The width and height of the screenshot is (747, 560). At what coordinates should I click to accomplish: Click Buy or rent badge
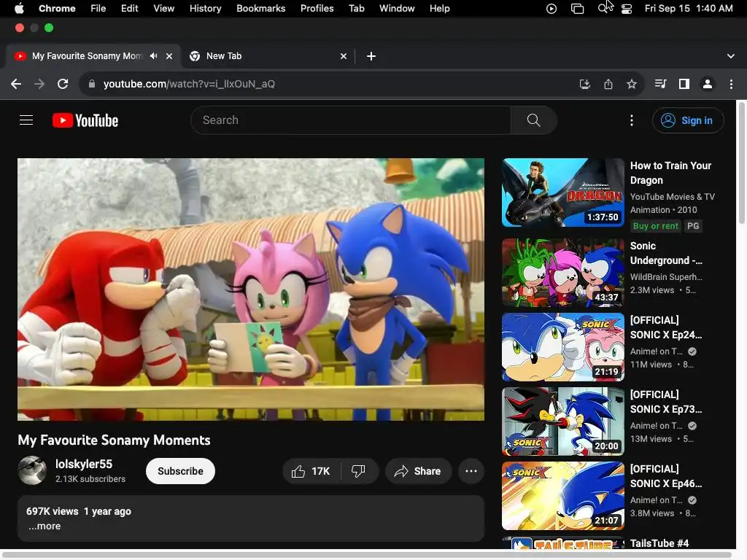point(656,226)
